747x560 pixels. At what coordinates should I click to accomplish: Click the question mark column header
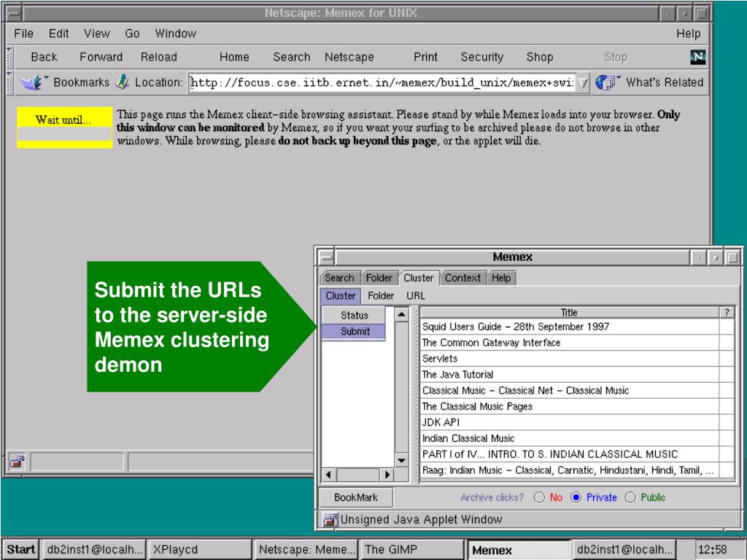(727, 312)
